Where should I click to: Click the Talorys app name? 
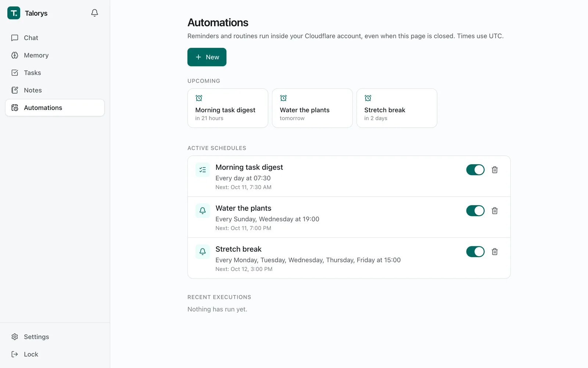pos(36,13)
